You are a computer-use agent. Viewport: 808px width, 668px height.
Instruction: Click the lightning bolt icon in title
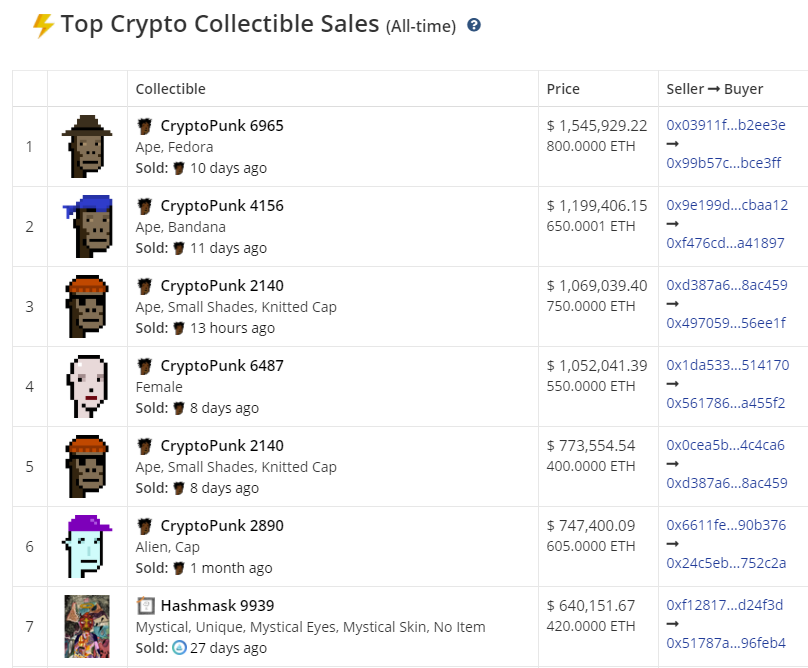click(x=43, y=25)
